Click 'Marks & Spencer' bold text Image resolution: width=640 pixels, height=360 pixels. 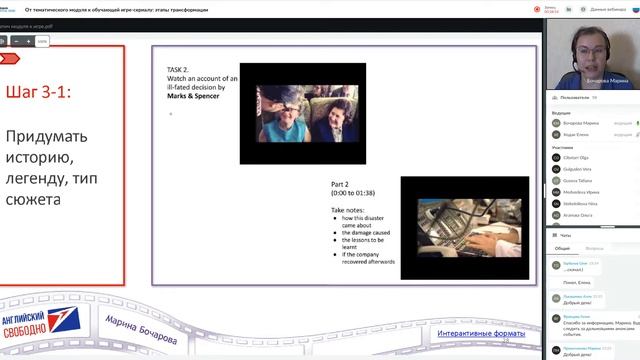coord(193,96)
